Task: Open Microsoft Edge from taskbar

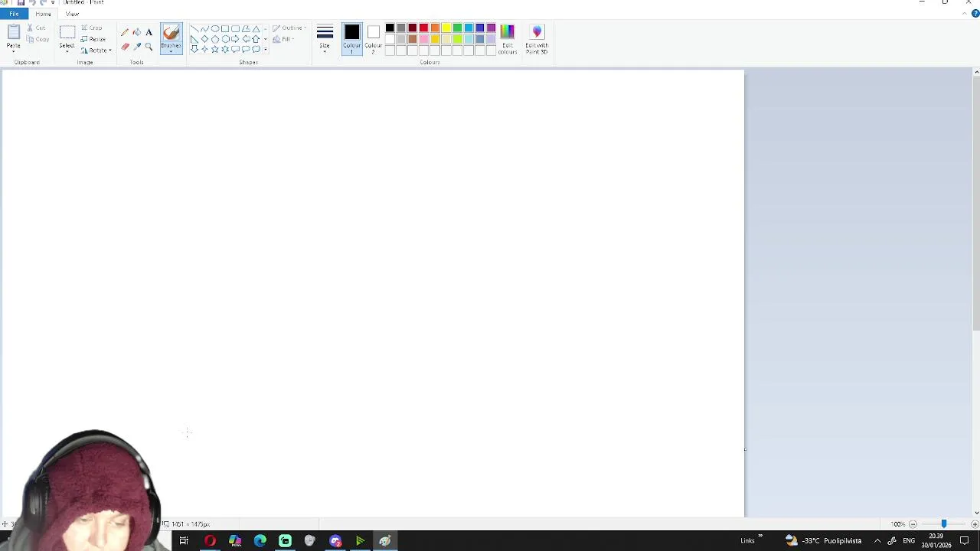Action: click(x=260, y=541)
